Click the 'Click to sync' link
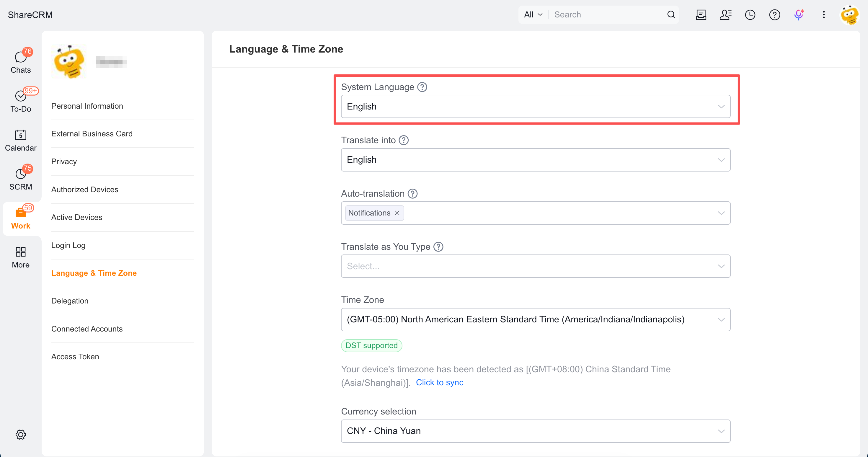Screen dimensions: 868x457 coord(439,383)
